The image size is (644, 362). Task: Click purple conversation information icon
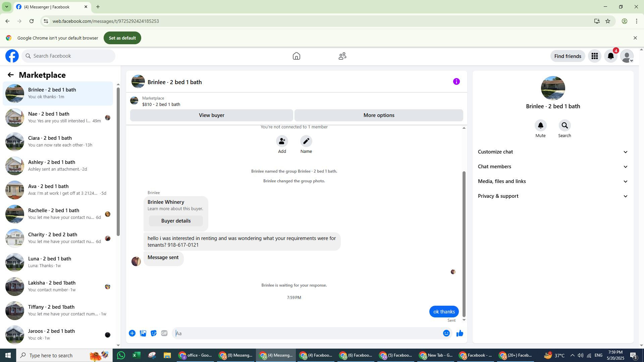[456, 81]
